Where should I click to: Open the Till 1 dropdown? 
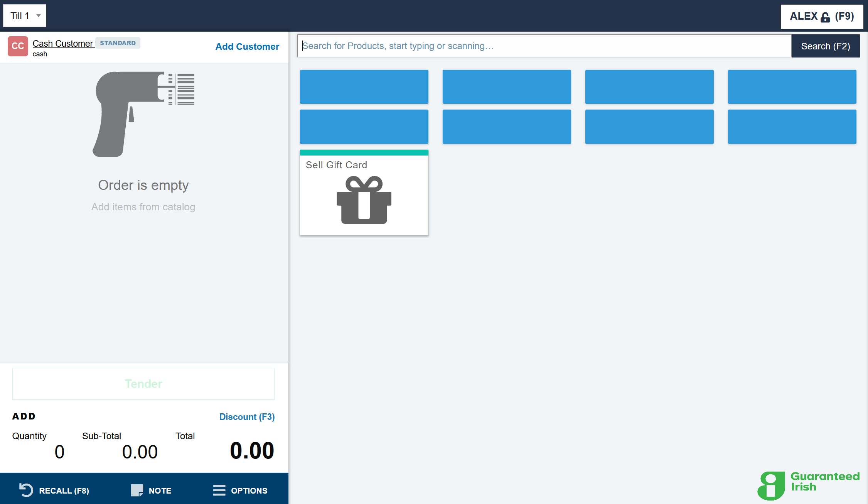coord(20,16)
